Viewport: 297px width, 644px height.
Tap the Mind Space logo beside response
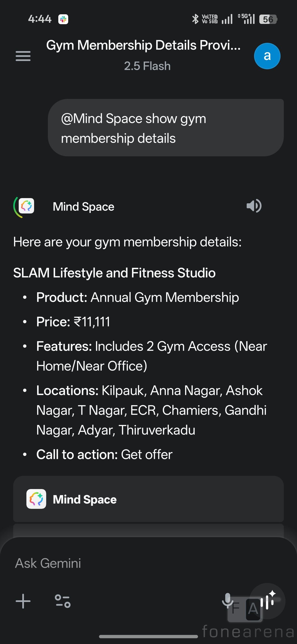pyautogui.click(x=26, y=206)
